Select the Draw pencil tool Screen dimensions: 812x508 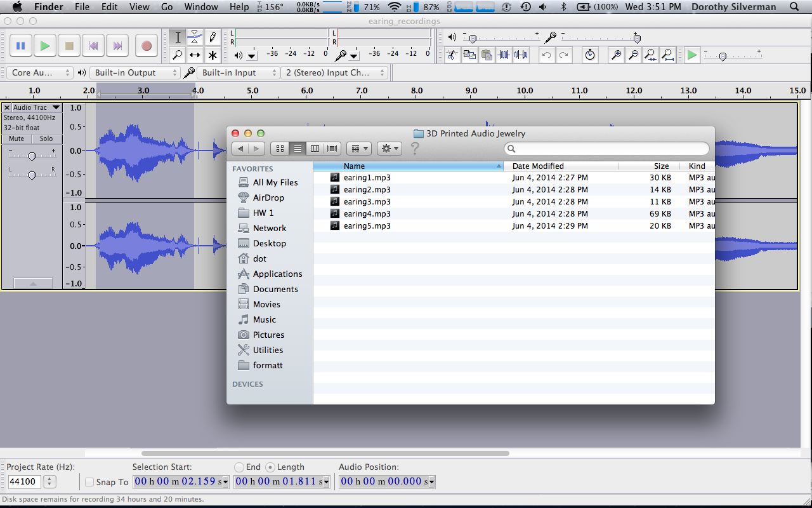(x=213, y=37)
